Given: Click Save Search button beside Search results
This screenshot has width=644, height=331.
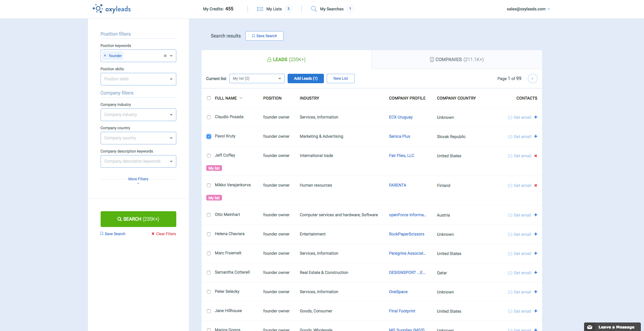Looking at the screenshot, I should point(264,36).
